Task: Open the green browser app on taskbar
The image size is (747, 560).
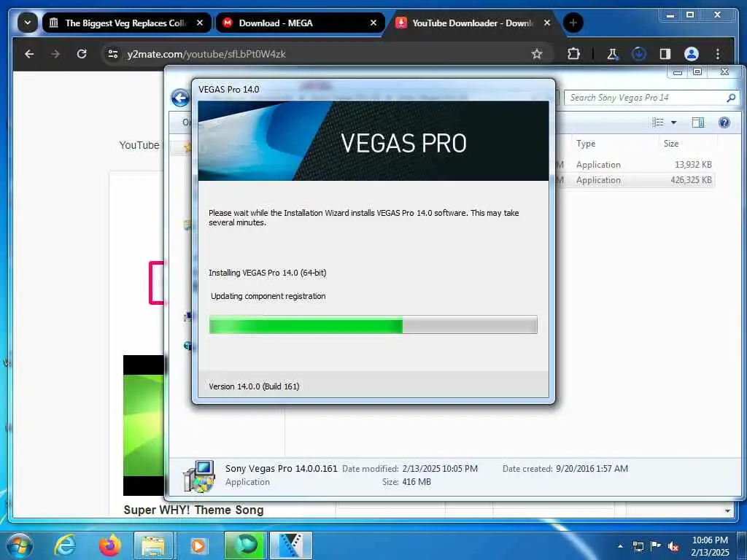Action: pos(245,545)
